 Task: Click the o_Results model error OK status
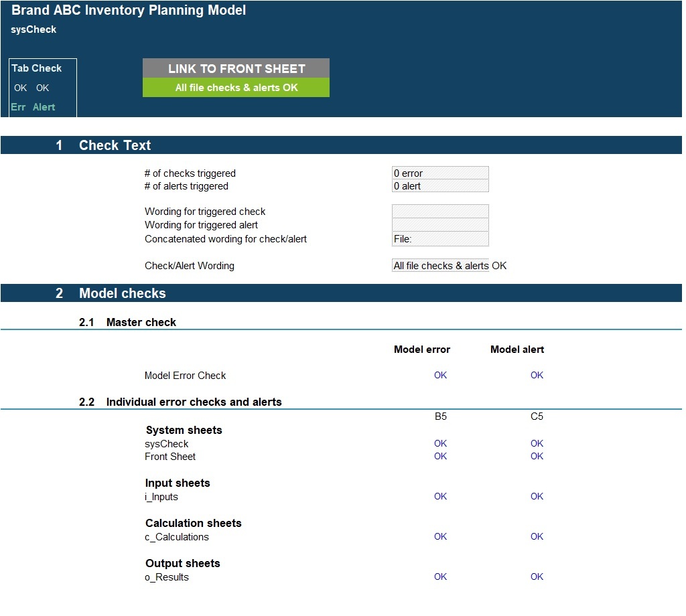[440, 577]
